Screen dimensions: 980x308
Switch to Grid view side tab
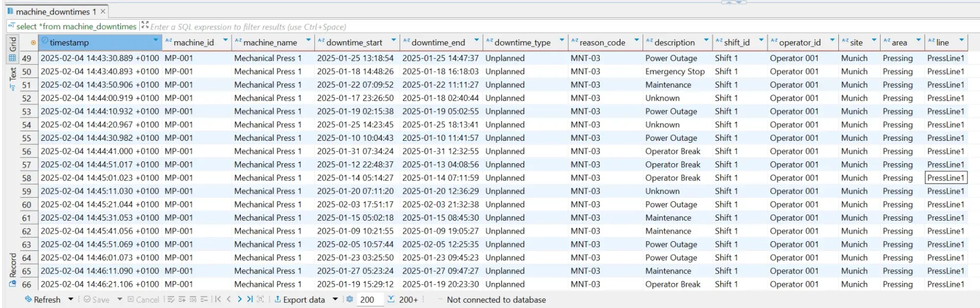tap(13, 49)
